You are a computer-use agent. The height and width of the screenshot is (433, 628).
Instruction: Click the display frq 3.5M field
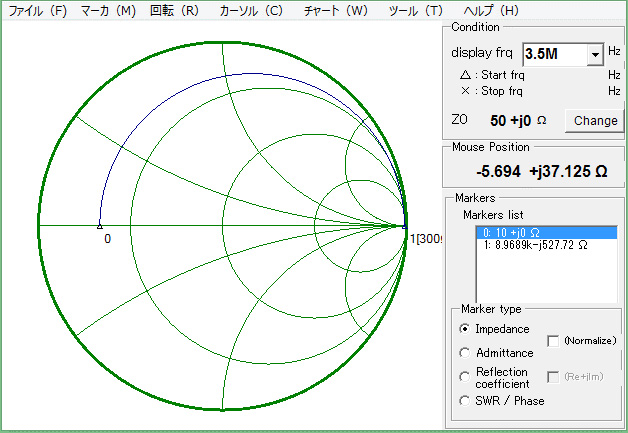click(x=555, y=54)
